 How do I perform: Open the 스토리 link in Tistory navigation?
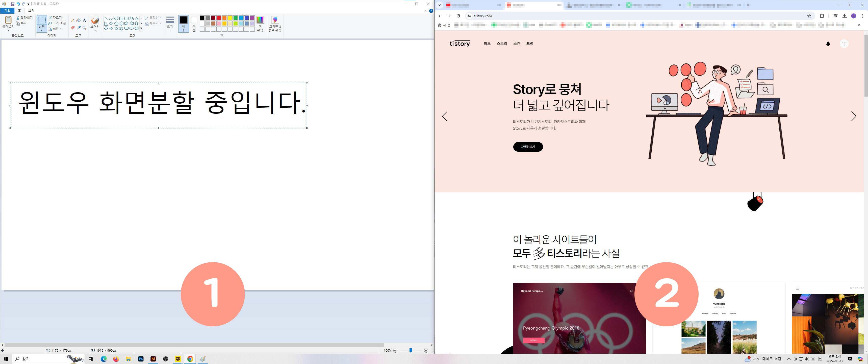click(502, 43)
